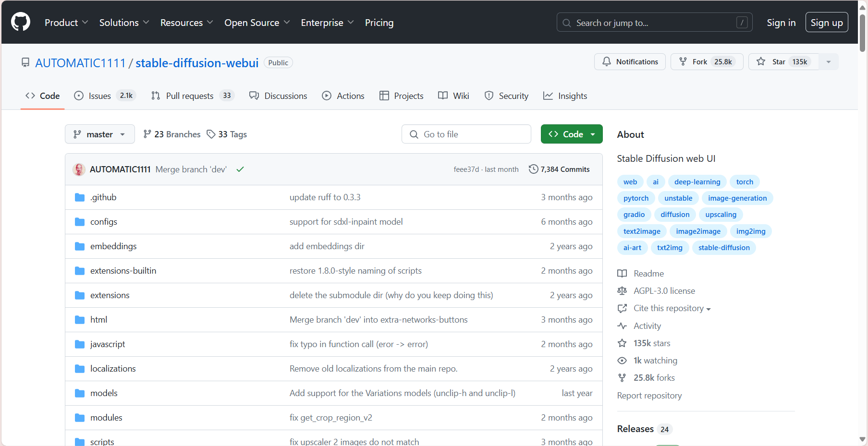Expand the Product menu
868x446 pixels.
coord(66,23)
